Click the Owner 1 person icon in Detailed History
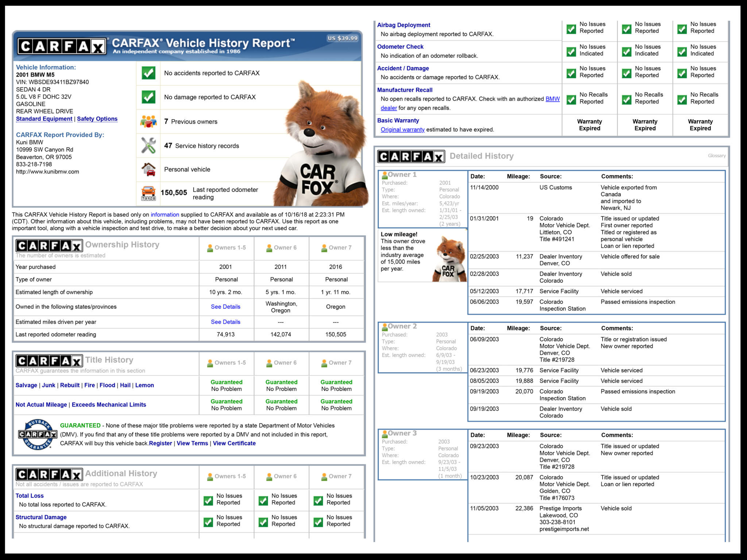Screen dimensions: 747x560 (x=384, y=175)
